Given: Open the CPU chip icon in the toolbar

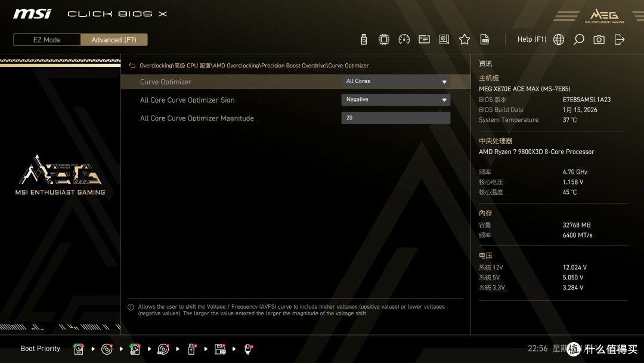Looking at the screenshot, I should [383, 39].
